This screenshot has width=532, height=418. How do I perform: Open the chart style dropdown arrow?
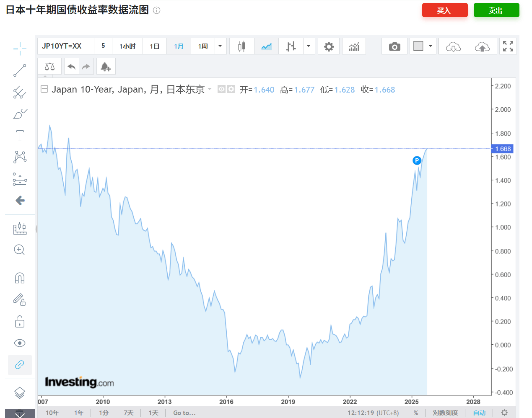(x=309, y=46)
